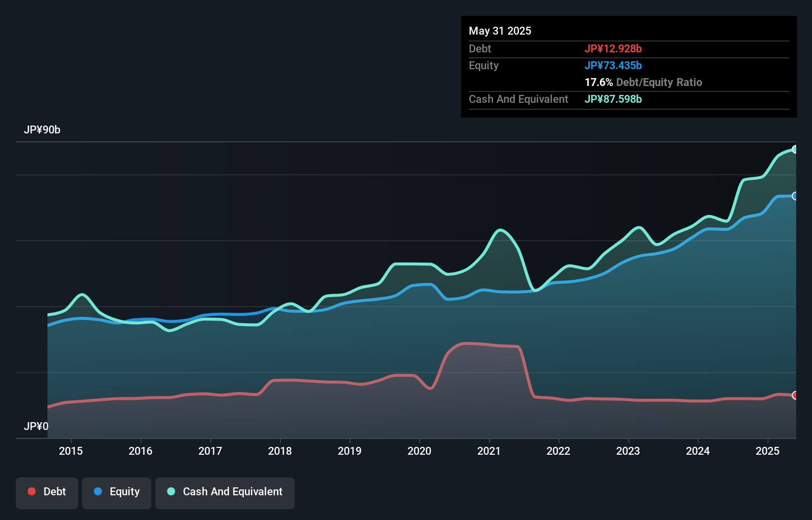Viewport: 812px width, 520px height.
Task: Click the JP¥73.435b equity value
Action: click(x=613, y=65)
